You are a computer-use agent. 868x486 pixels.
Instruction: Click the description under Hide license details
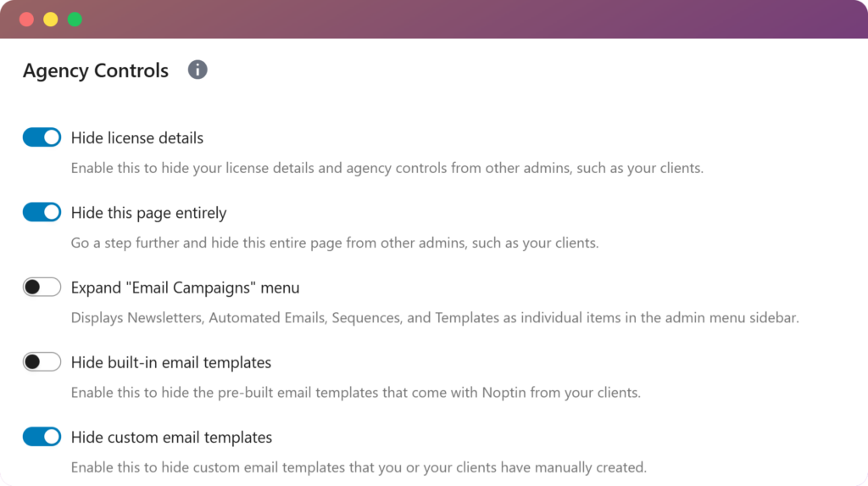click(x=387, y=168)
